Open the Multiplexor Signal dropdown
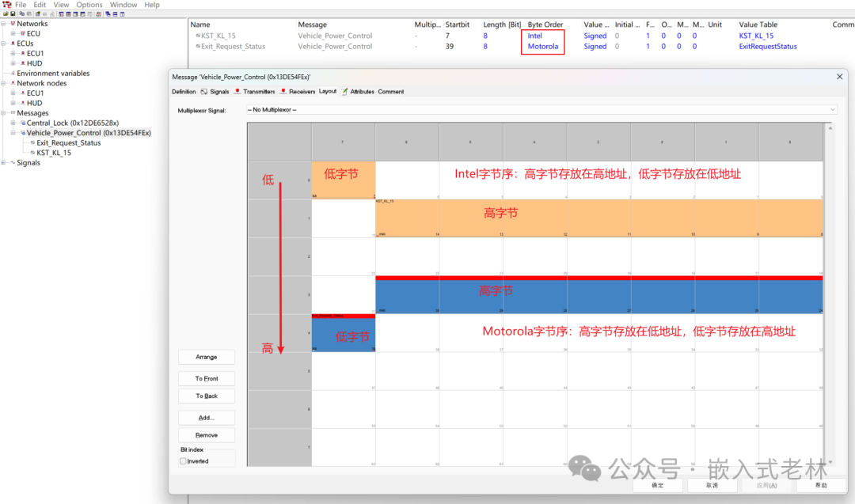The image size is (855, 504). [x=541, y=109]
